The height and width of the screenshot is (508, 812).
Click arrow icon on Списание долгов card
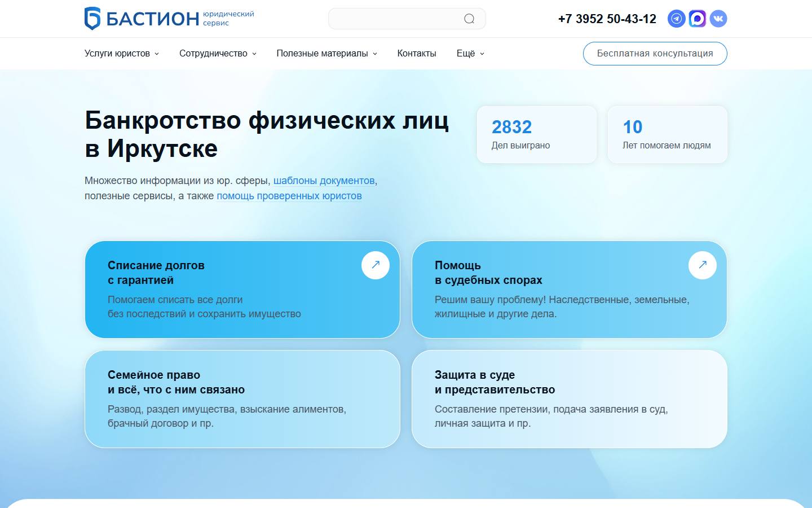tap(376, 265)
